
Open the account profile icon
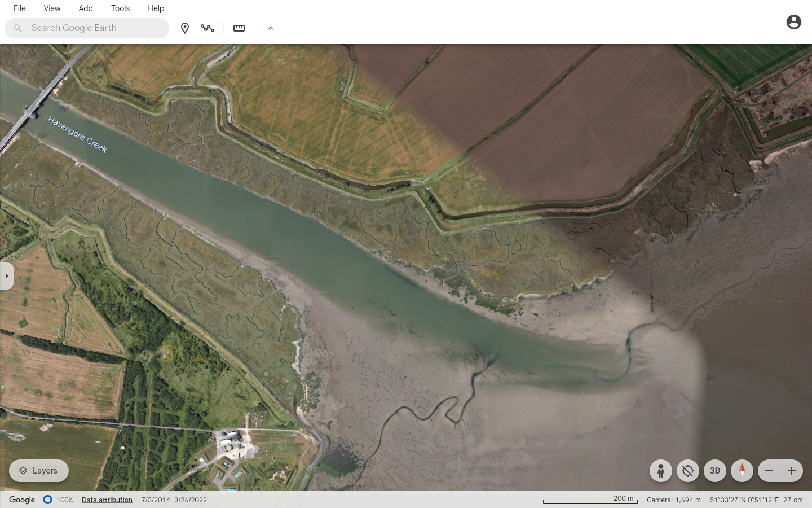794,22
